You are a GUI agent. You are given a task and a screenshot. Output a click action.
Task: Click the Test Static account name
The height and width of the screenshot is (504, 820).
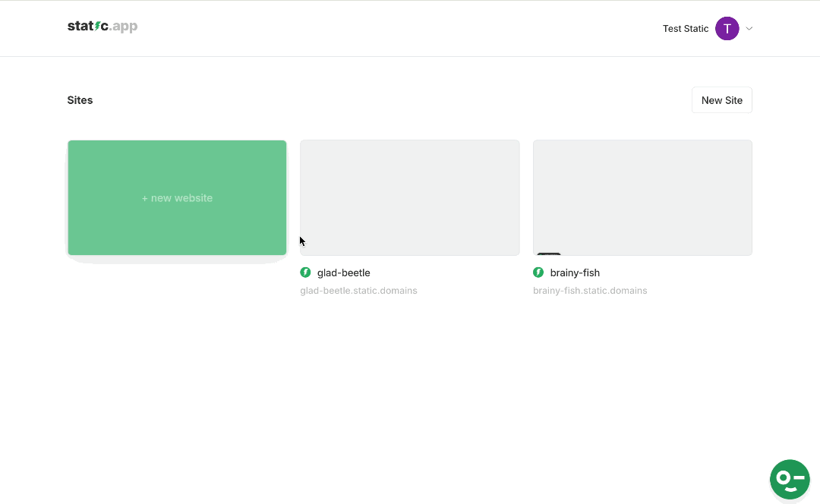(685, 29)
